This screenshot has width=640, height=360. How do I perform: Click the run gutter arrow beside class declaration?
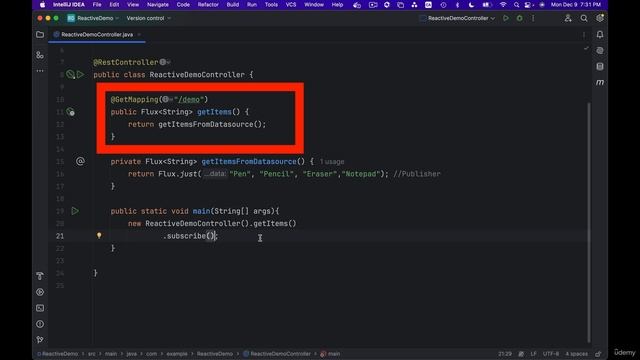tap(80, 75)
